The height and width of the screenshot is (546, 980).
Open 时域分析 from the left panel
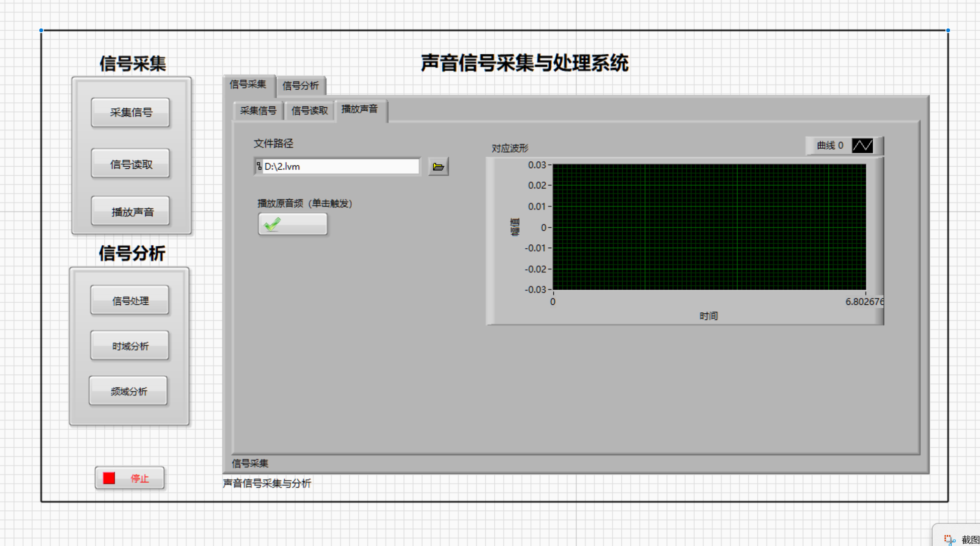click(130, 346)
